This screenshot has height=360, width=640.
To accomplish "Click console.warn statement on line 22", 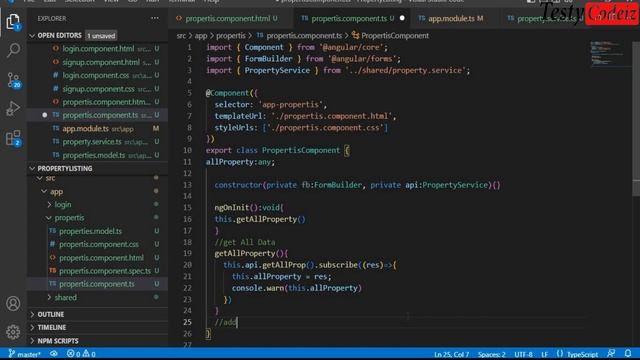I will (296, 288).
